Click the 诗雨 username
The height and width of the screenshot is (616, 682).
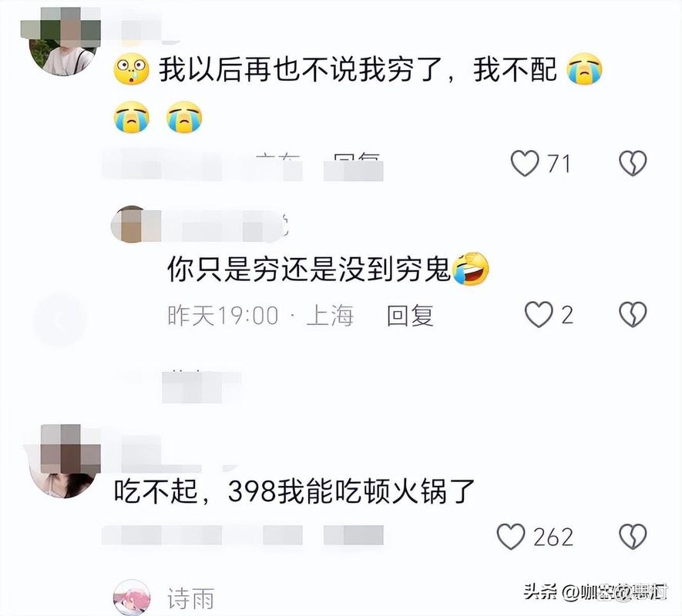pyautogui.click(x=191, y=598)
